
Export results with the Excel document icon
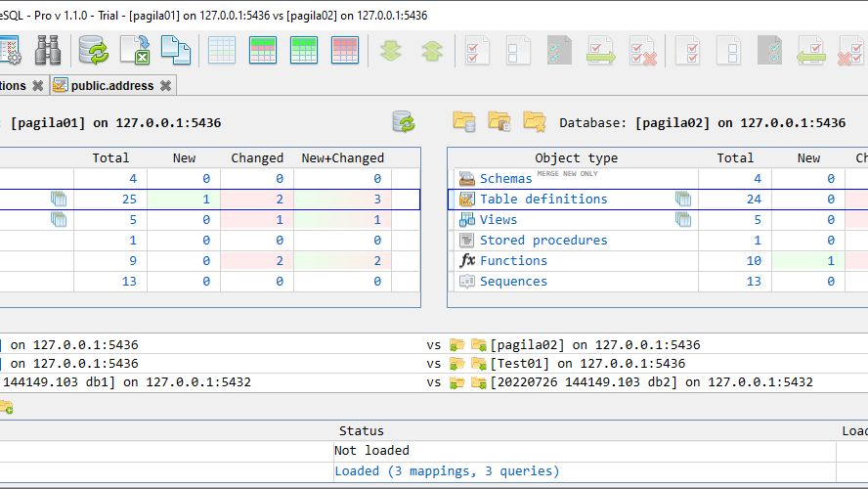(x=135, y=51)
